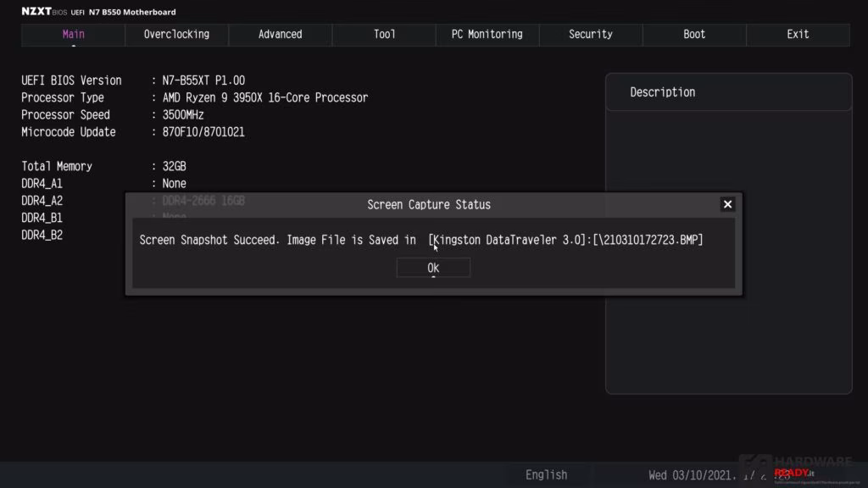This screenshot has height=488, width=868.
Task: Click the NZXT BIOS logo
Action: [44, 12]
